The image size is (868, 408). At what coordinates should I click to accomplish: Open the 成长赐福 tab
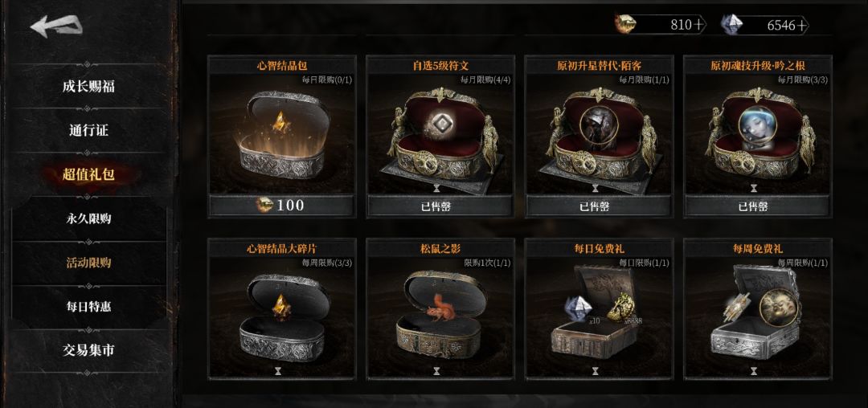(88, 86)
